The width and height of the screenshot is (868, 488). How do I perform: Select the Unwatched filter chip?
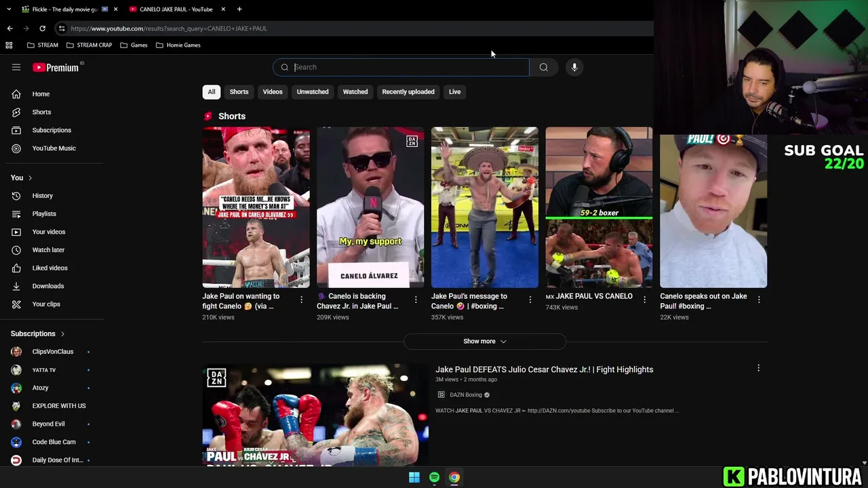(313, 92)
